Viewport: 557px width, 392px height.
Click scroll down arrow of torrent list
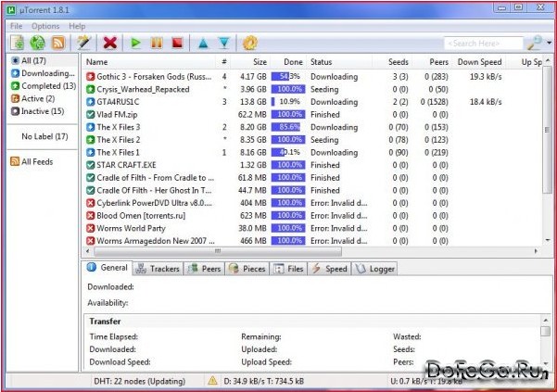pyautogui.click(x=548, y=240)
